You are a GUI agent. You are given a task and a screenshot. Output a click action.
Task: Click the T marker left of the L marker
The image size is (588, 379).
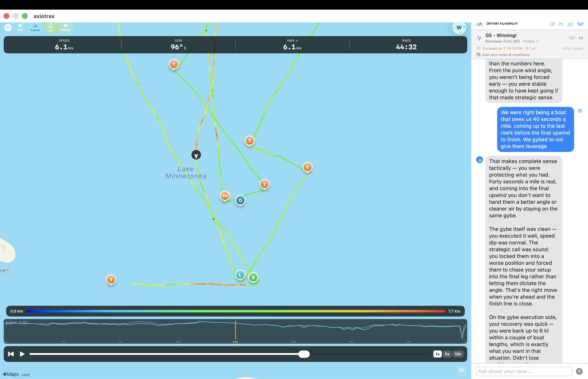click(x=111, y=280)
